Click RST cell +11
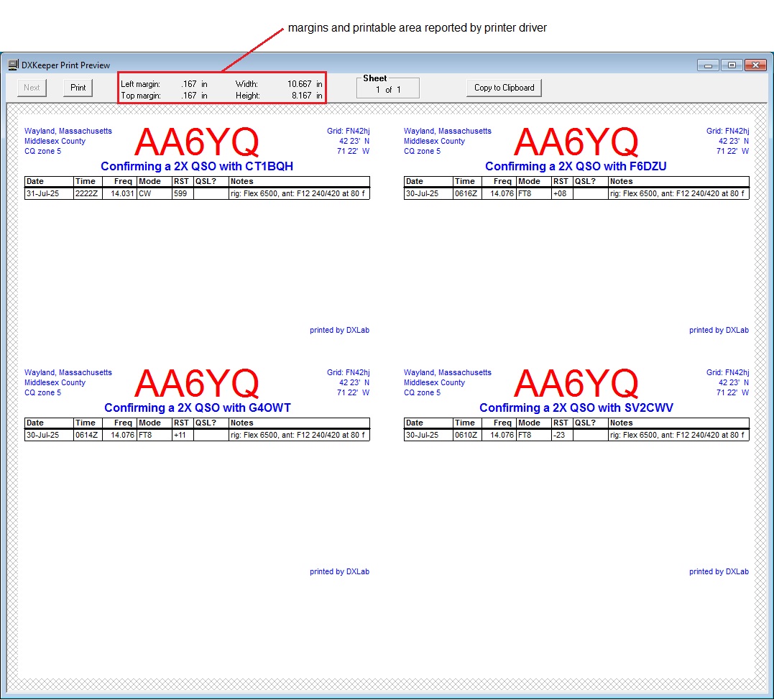This screenshot has height=700, width=774. point(183,435)
